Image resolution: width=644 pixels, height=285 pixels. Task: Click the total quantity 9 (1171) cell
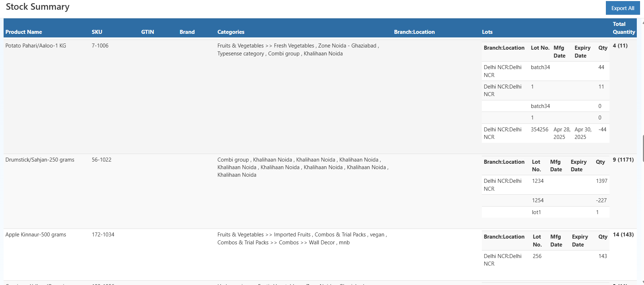click(623, 160)
